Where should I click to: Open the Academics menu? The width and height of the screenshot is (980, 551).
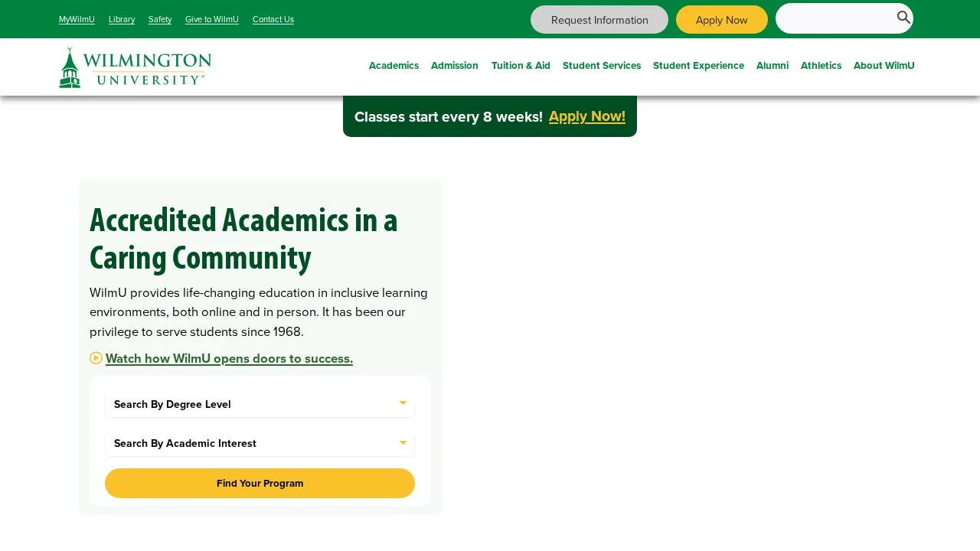click(394, 66)
